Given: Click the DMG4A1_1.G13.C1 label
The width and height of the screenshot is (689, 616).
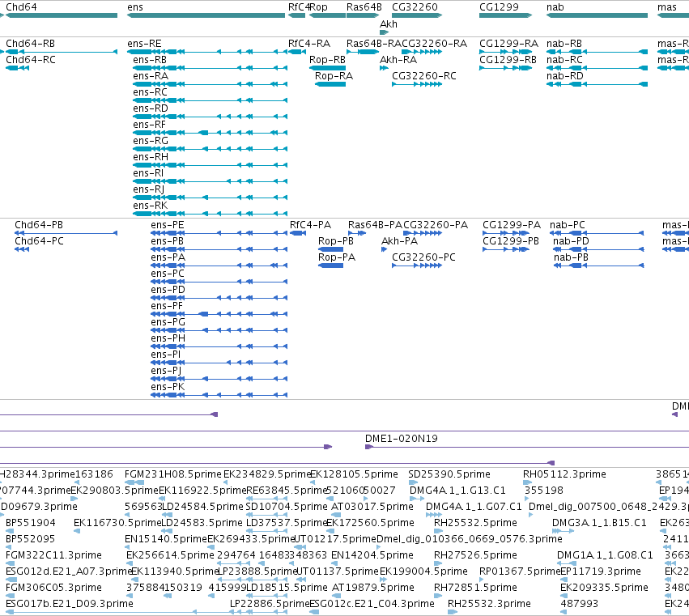Looking at the screenshot, I should 457,491.
